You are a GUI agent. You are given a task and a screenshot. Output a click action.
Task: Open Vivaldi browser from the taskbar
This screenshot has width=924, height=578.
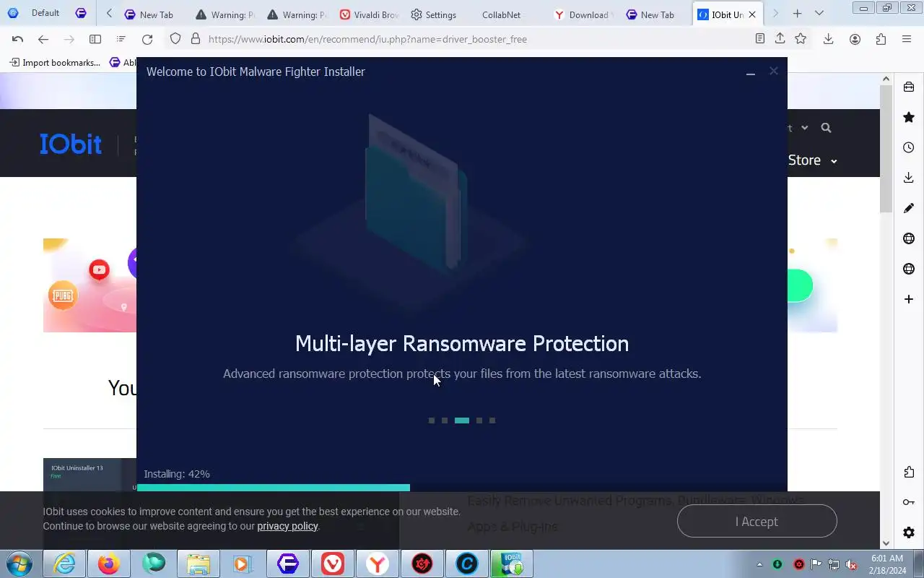(333, 564)
